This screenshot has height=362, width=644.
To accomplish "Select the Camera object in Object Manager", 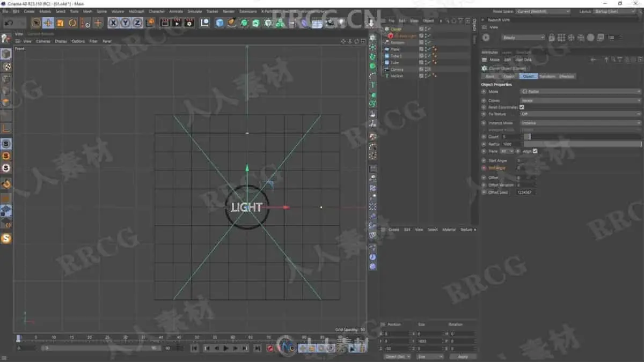I will 397,69.
